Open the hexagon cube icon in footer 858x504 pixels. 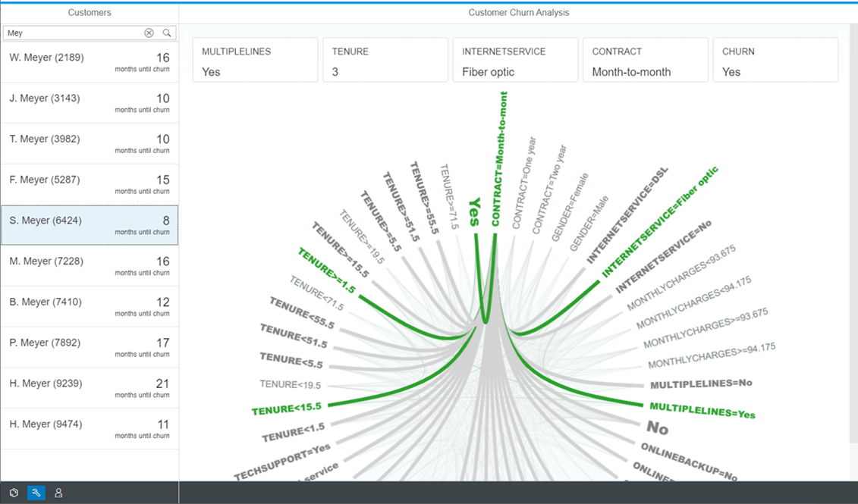click(x=14, y=493)
